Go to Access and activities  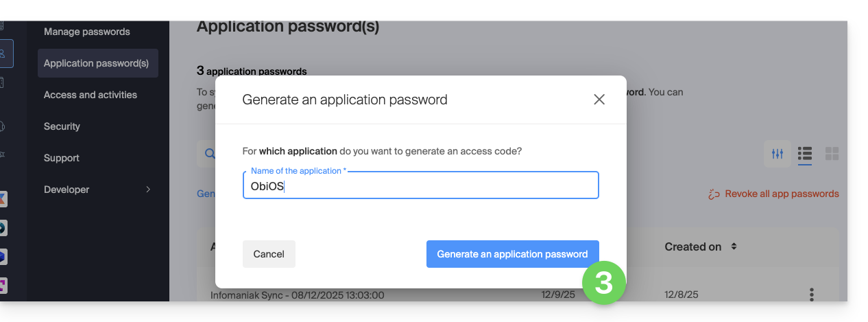tap(91, 95)
